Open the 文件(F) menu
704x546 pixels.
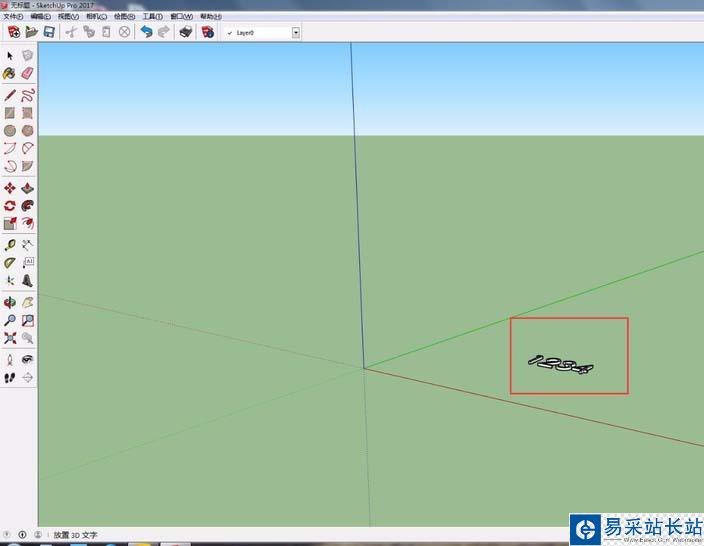(13, 17)
